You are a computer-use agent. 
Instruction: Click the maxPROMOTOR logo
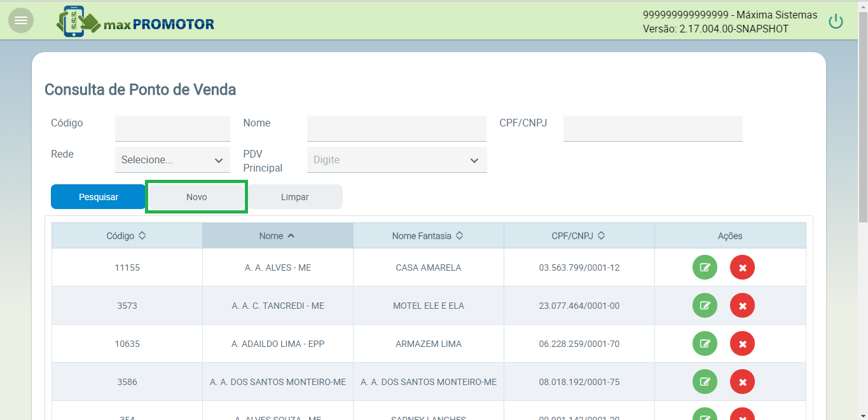pos(135,21)
